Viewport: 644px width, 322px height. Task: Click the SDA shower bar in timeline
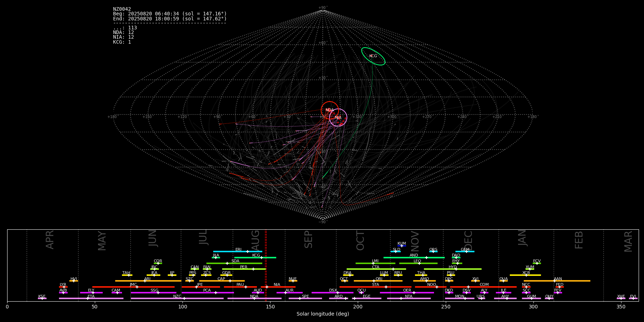(234, 263)
